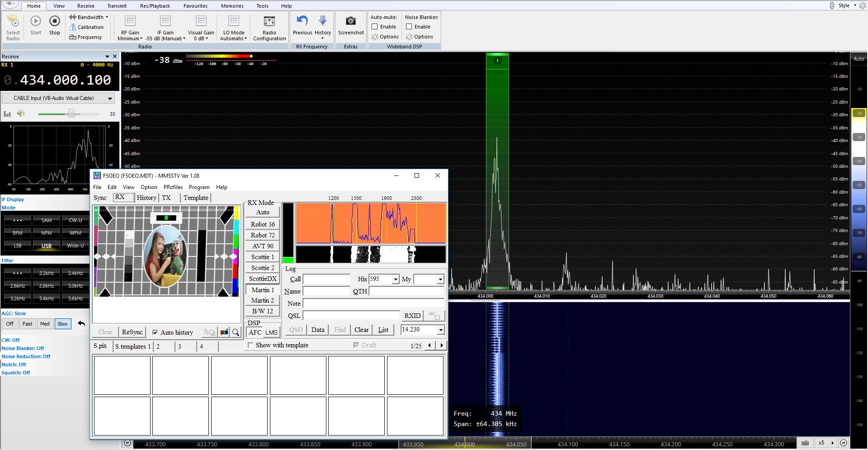Screen dimensions: 868x450
Task: Expand the CABLE Input audio device dropdown
Action: pyautogui.click(x=109, y=98)
